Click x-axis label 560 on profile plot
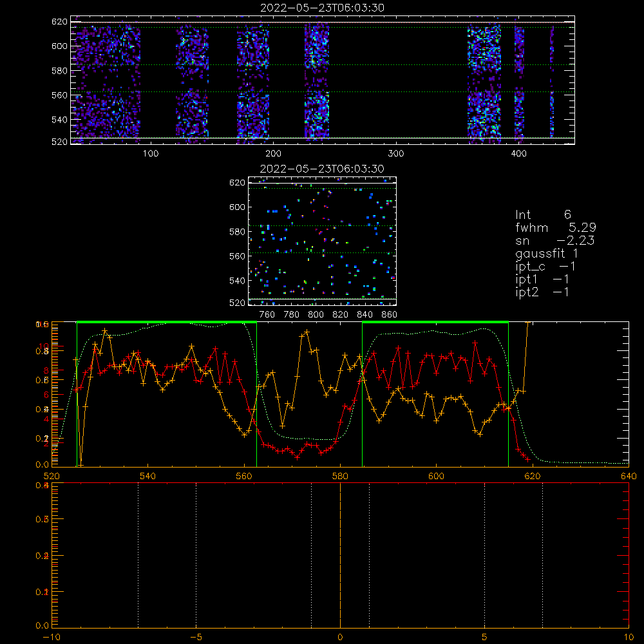Image resolution: width=644 pixels, height=644 pixels. [244, 476]
